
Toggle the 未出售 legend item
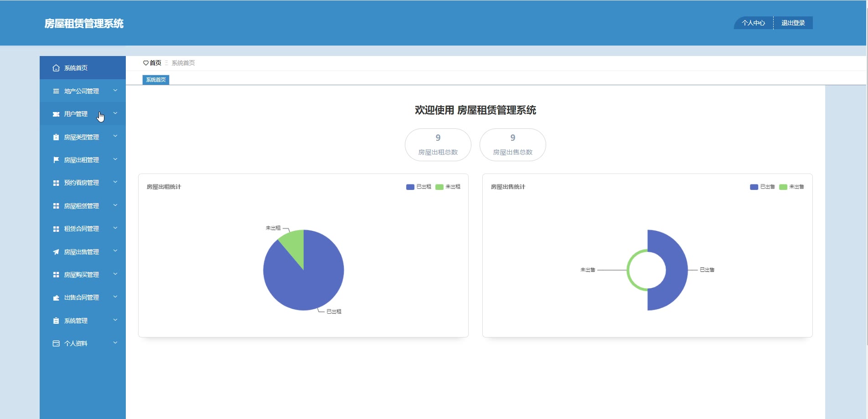click(x=791, y=187)
